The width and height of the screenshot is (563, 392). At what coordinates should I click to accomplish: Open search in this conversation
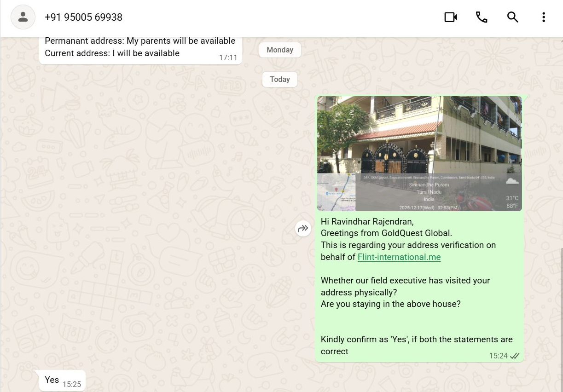tap(512, 17)
